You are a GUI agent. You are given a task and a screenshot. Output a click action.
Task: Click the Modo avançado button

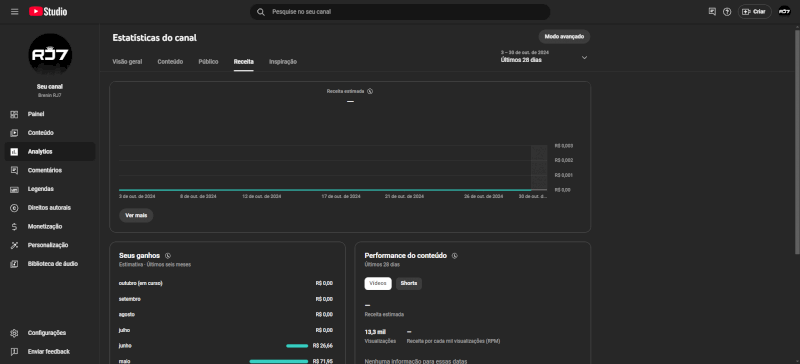click(564, 37)
